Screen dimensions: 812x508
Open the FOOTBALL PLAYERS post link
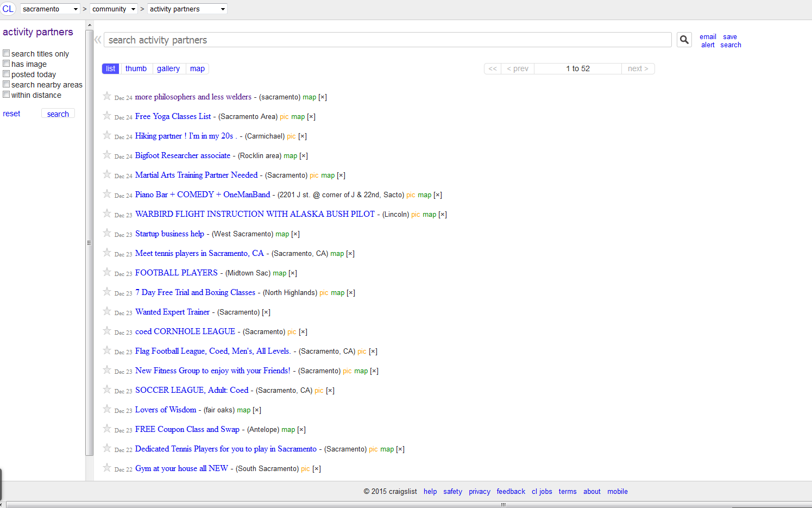click(x=177, y=273)
